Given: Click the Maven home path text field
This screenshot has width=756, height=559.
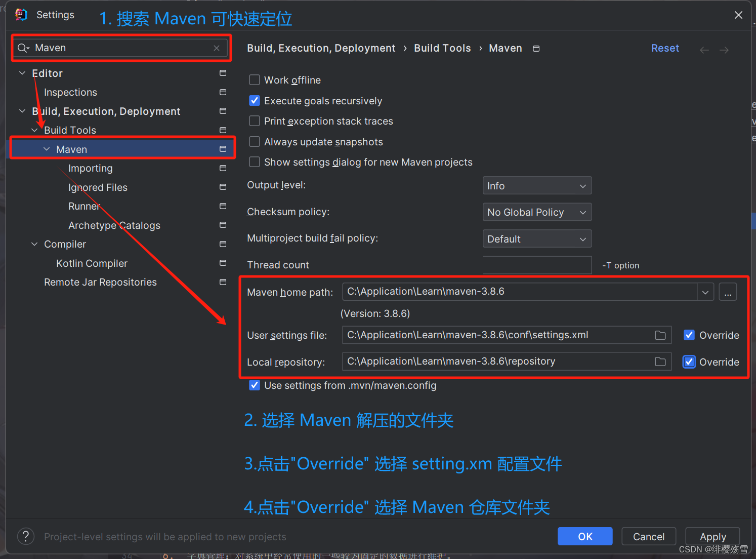Looking at the screenshot, I should click(520, 292).
